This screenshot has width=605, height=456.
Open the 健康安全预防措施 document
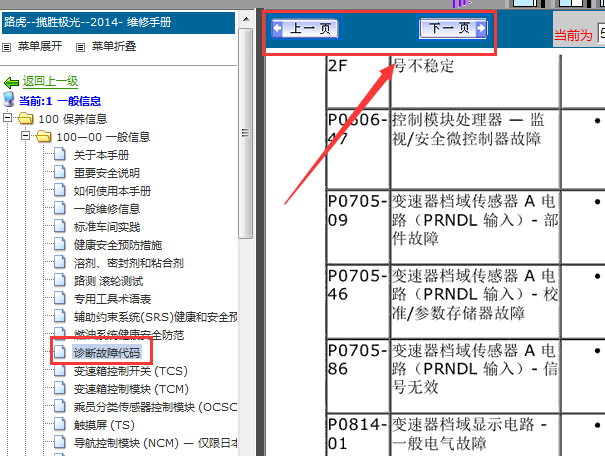[x=118, y=245]
